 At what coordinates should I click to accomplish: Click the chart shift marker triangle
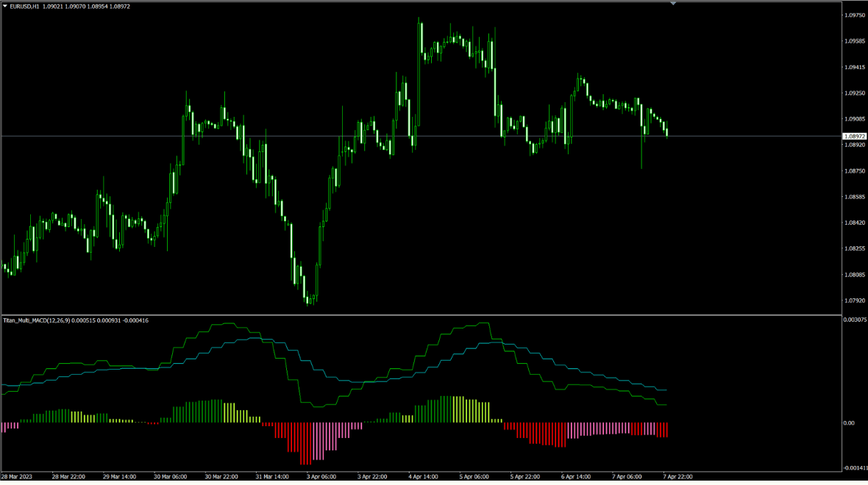coord(673,4)
